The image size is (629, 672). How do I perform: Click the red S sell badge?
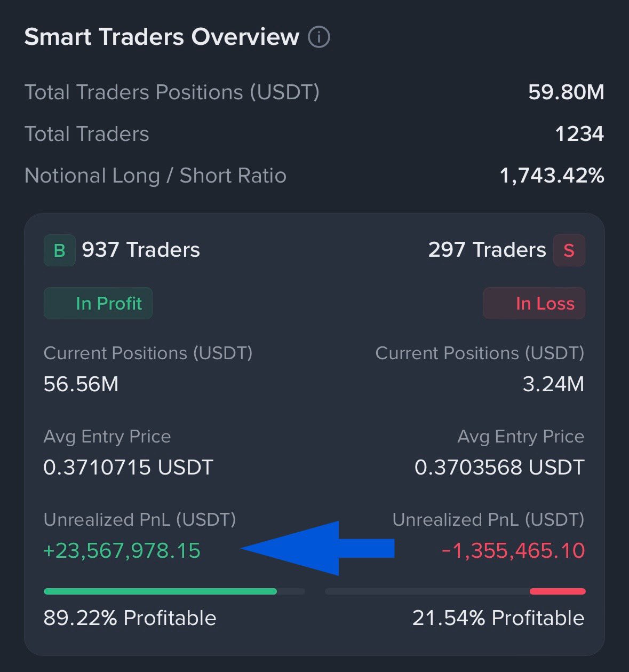[569, 250]
